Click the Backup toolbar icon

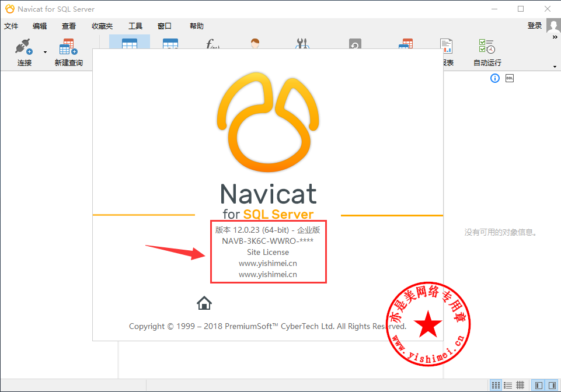(x=355, y=43)
